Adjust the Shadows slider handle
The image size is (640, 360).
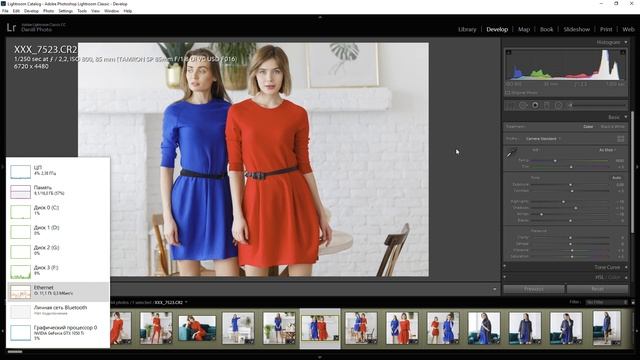(x=576, y=208)
